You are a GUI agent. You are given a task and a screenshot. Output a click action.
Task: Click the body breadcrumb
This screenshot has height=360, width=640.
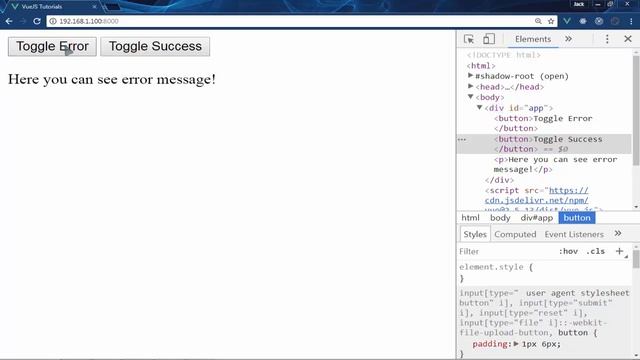[x=500, y=218]
